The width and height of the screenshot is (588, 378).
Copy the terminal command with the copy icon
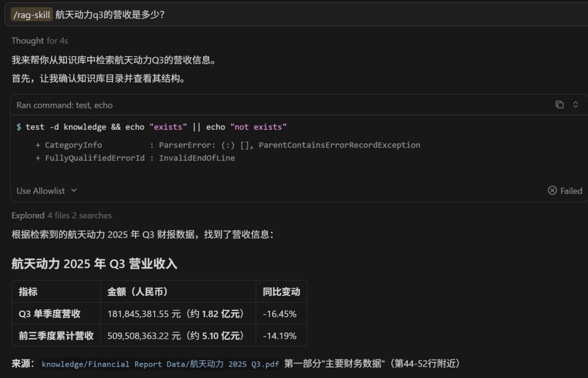pos(559,105)
